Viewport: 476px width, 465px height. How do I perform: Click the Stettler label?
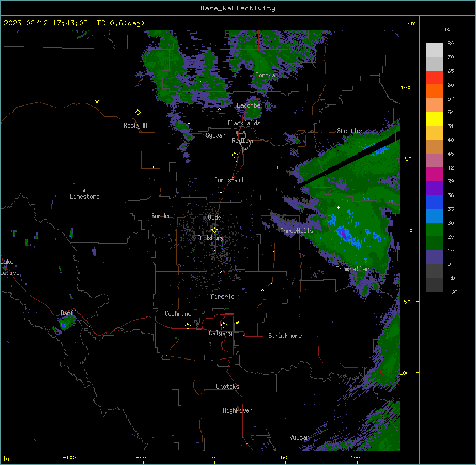point(350,131)
